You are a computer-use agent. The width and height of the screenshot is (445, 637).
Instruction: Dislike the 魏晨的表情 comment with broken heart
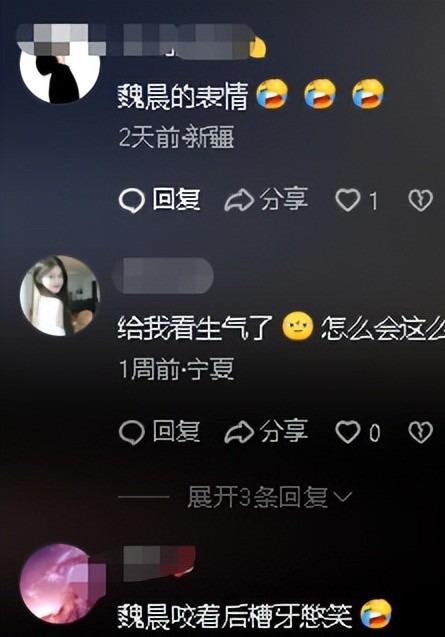point(420,201)
